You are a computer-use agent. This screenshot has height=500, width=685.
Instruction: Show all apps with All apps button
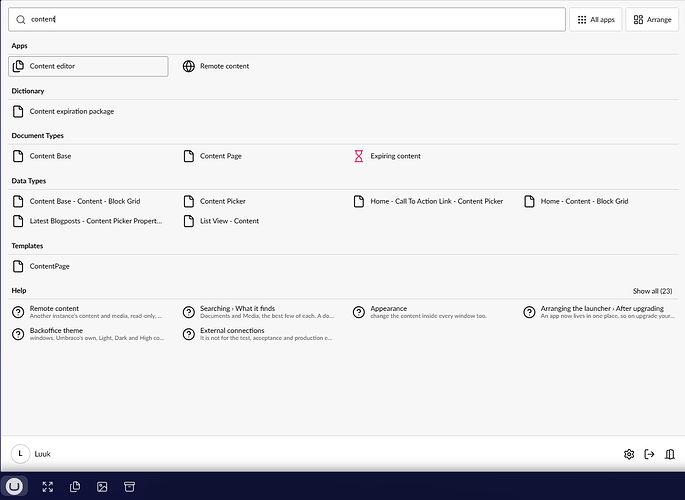point(595,20)
